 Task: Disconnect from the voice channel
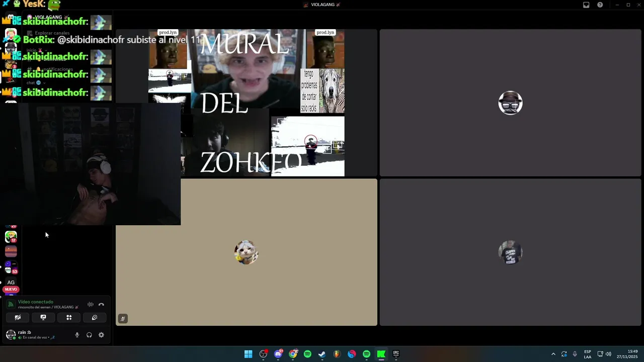[x=101, y=304]
